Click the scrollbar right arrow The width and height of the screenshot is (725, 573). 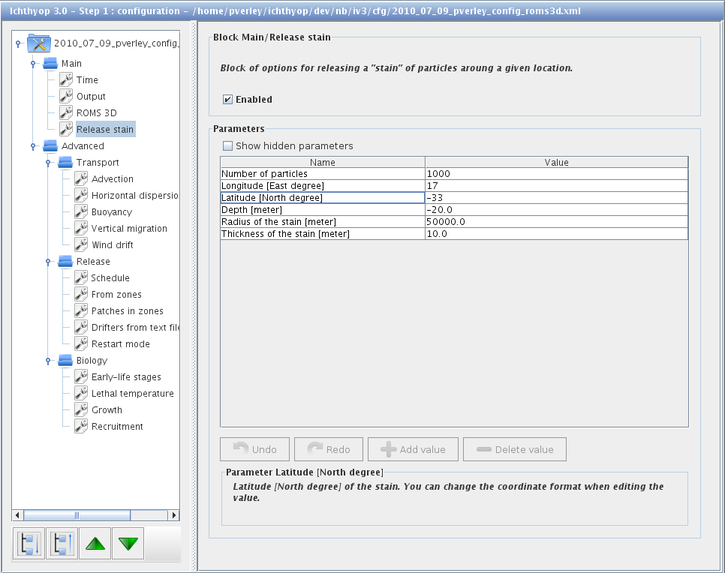(174, 515)
